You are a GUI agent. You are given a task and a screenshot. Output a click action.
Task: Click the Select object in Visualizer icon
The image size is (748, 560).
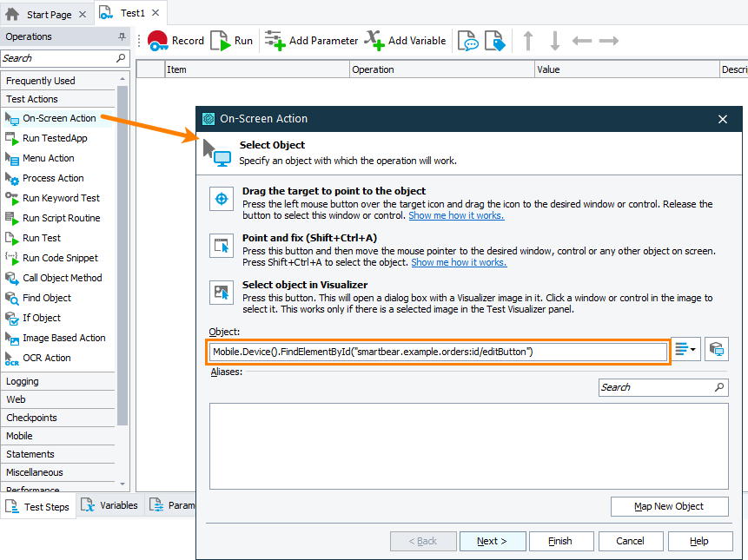pyautogui.click(x=222, y=293)
